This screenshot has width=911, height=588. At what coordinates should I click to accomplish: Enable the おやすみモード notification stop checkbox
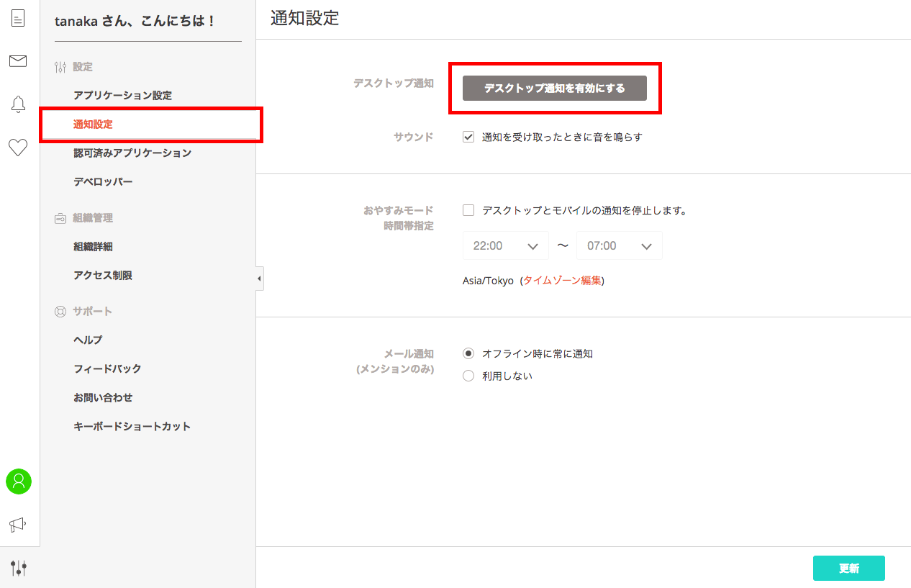(x=468, y=210)
